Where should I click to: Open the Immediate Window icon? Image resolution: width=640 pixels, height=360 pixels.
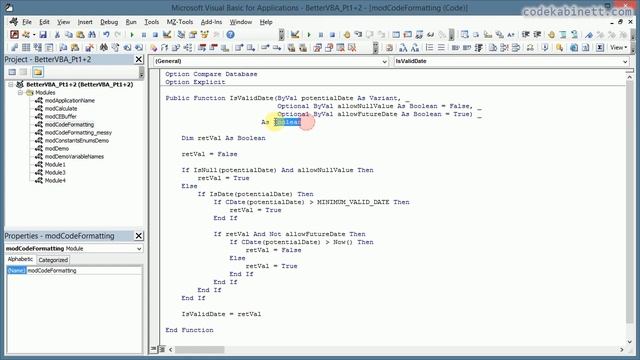coord(407,35)
